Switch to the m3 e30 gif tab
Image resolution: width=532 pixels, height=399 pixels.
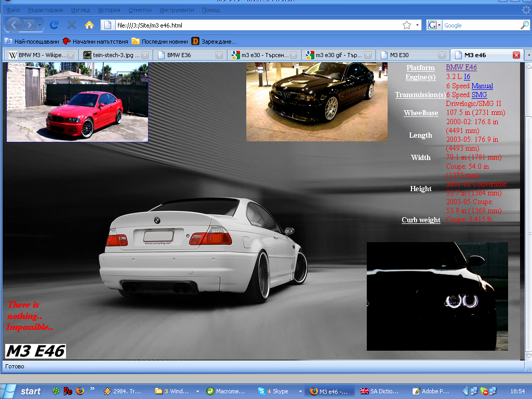click(339, 55)
